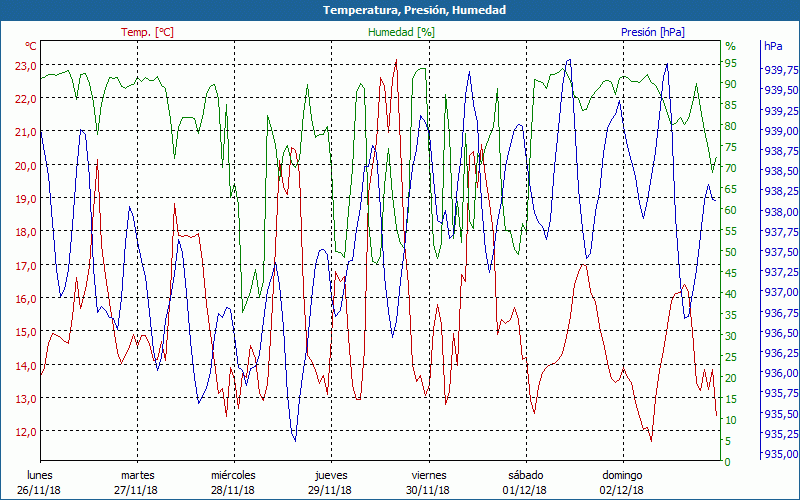This screenshot has width=800, height=500.
Task: Click the 30/11/18 date label
Action: coord(428,490)
